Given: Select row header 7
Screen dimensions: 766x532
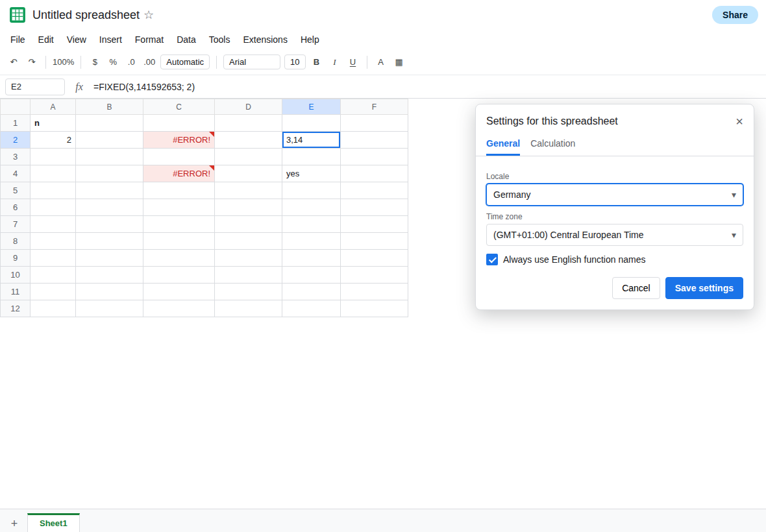Looking at the screenshot, I should tap(15, 224).
